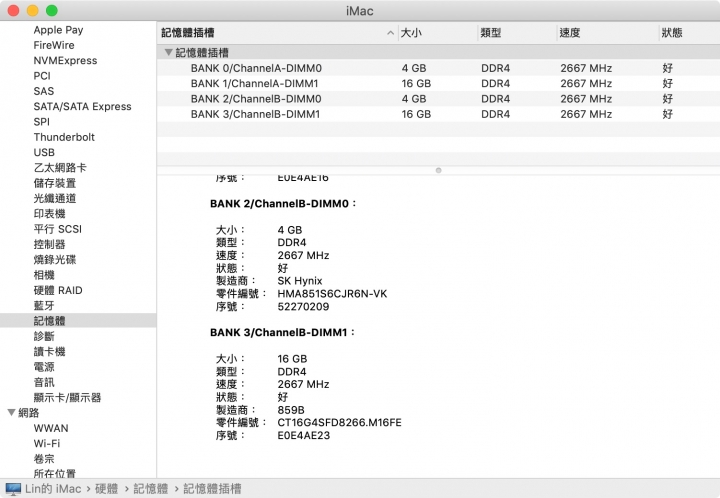Collapse the 記憶體插槽 group disclosure triangle
Image resolution: width=720 pixels, height=498 pixels.
(x=169, y=52)
